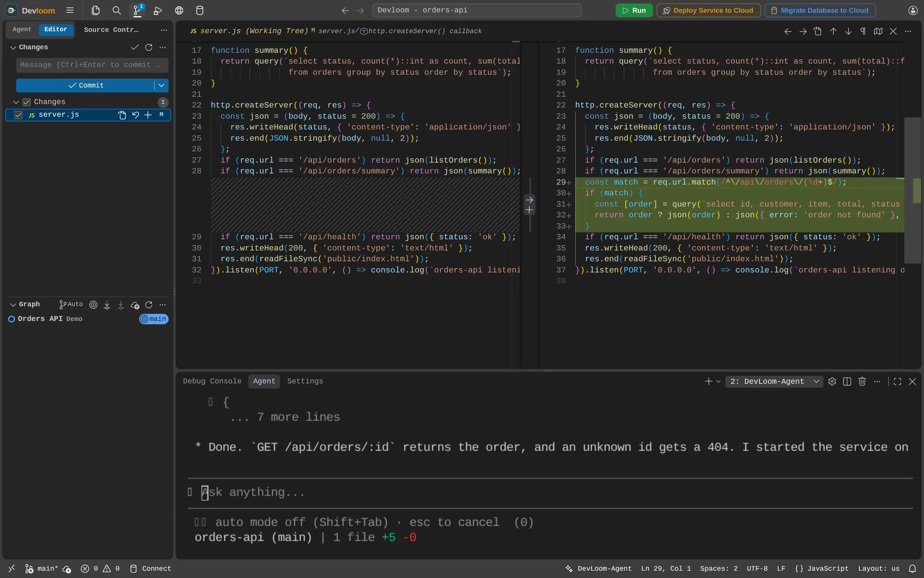
Task: Maximize panel size icon
Action: click(897, 381)
